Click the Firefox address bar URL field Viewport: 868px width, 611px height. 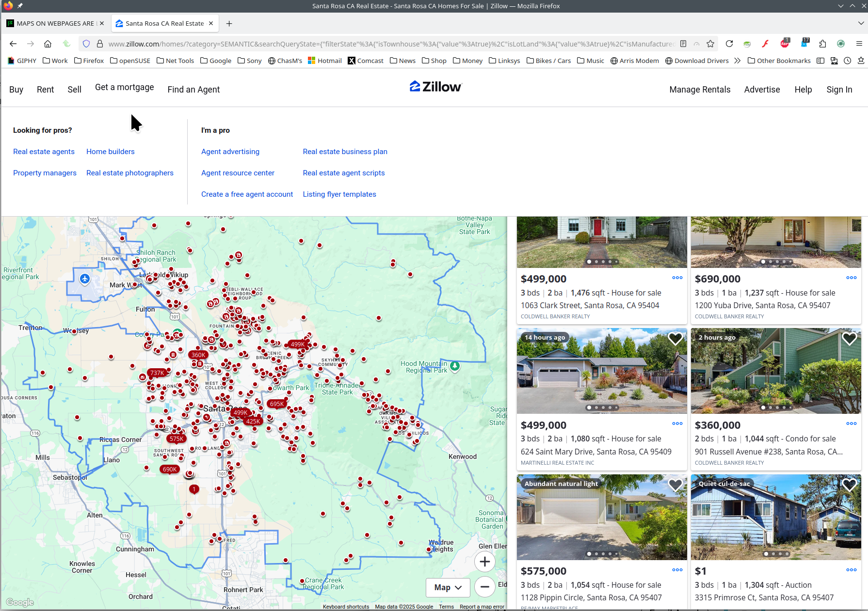tap(388, 44)
